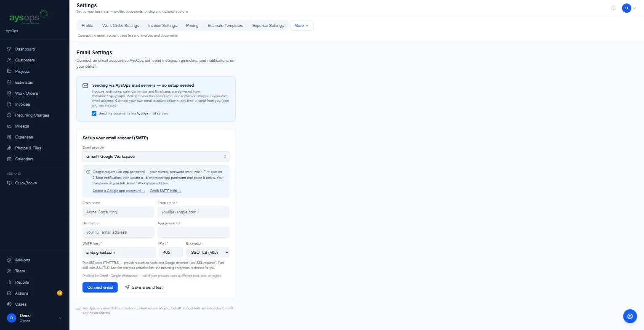Focus the From email field
644x330 pixels.
click(194, 212)
